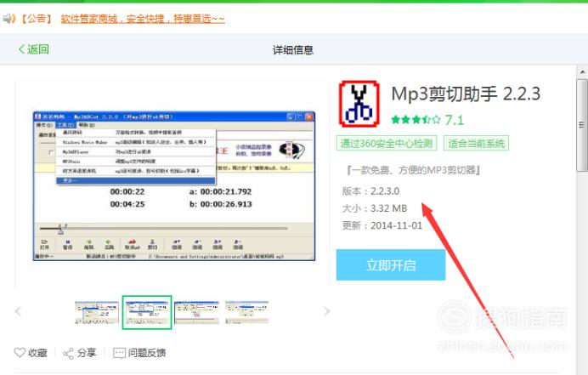Click the 分享 share icon

[68, 353]
